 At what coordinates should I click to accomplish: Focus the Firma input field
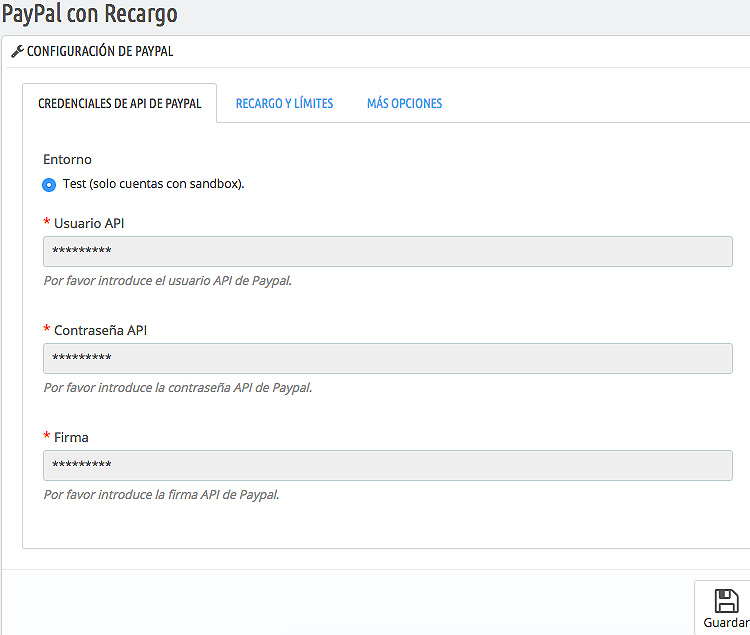pos(387,465)
